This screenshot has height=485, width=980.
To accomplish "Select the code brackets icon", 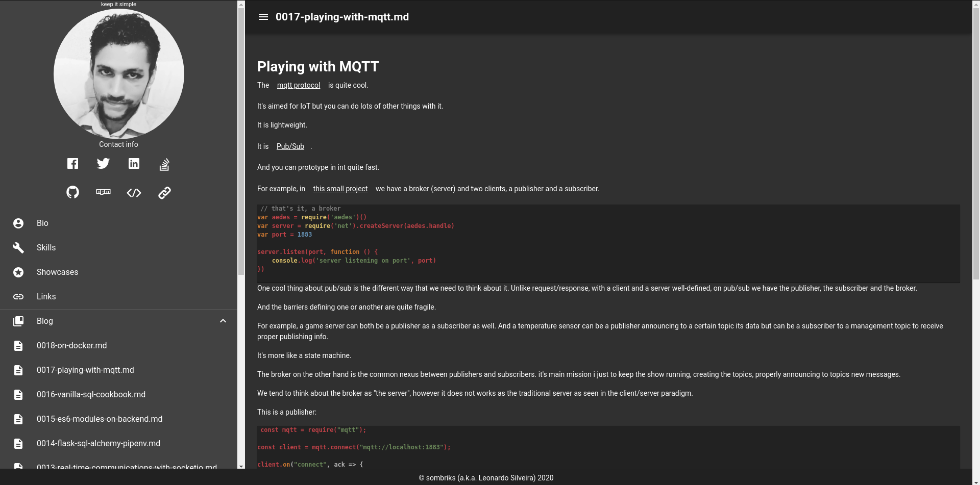I will pyautogui.click(x=134, y=192).
